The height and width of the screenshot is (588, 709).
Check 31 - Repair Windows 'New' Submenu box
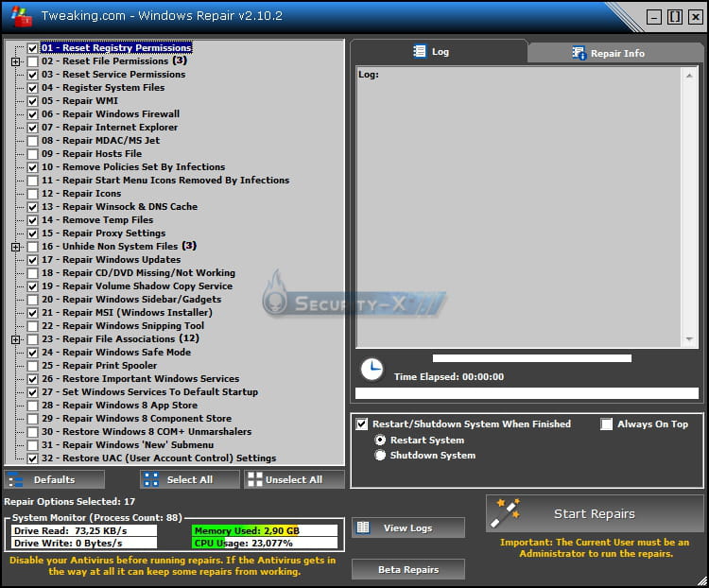pos(32,445)
